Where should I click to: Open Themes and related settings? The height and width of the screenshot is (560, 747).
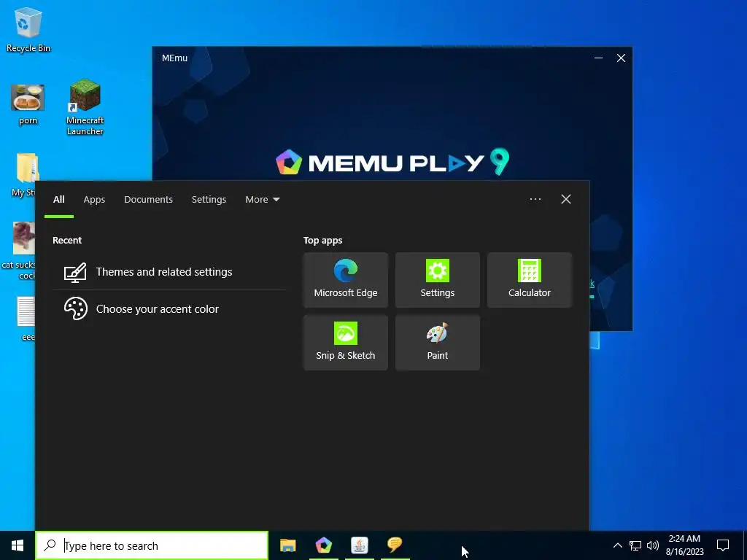[169, 272]
